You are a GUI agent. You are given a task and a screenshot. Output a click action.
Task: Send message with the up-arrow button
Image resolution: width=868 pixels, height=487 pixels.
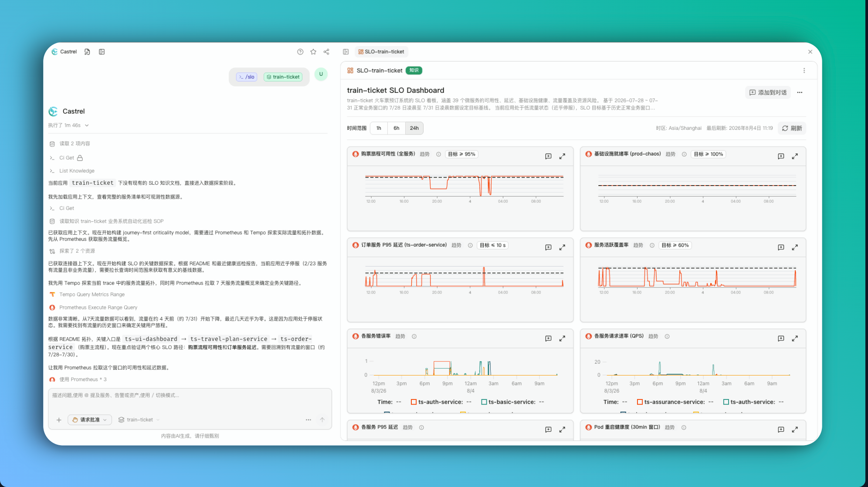tap(322, 420)
